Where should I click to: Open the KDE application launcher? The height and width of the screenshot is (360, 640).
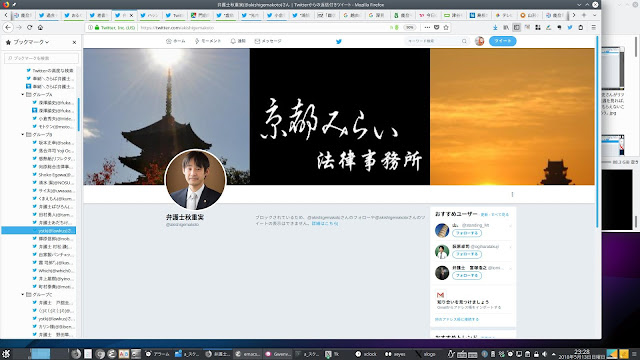(x=6, y=354)
